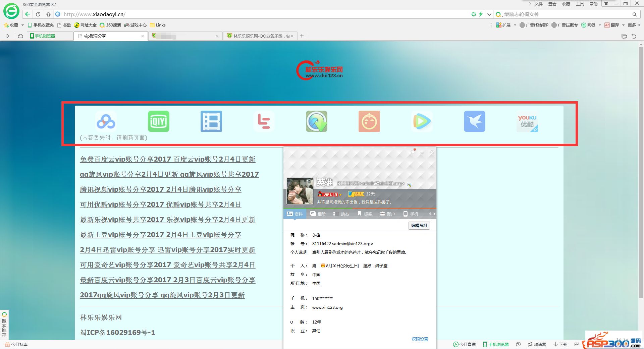Toggle the sidebar panel icon left of tabs
This screenshot has width=644, height=349.
[x=7, y=36]
